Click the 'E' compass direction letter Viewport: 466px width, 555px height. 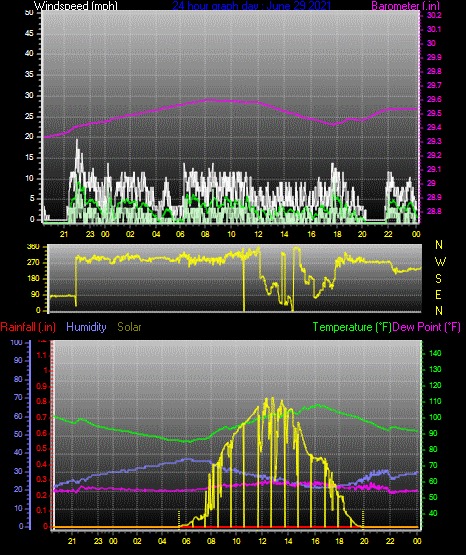click(438, 294)
